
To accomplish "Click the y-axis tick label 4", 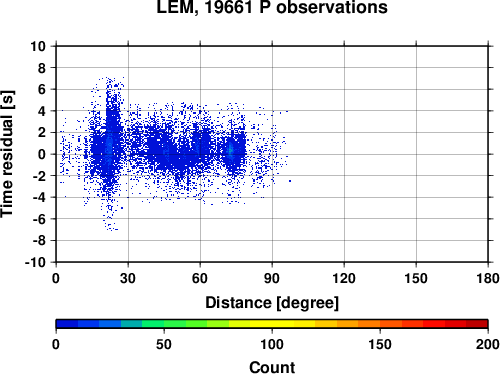I will 42,111.
